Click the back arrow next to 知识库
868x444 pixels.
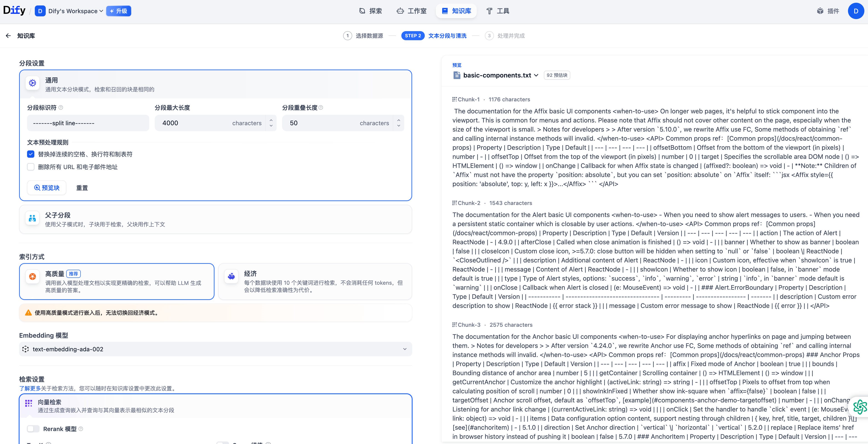click(x=8, y=36)
